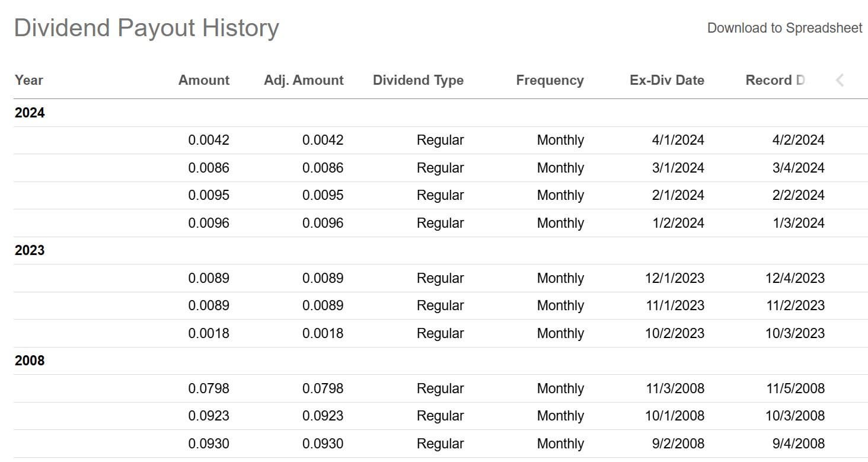
Task: Select record date 2/2/2024
Action: click(798, 195)
